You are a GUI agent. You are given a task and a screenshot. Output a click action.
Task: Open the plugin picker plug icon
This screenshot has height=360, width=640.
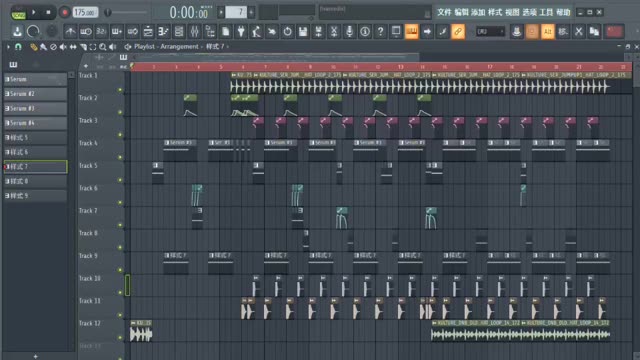[241, 31]
